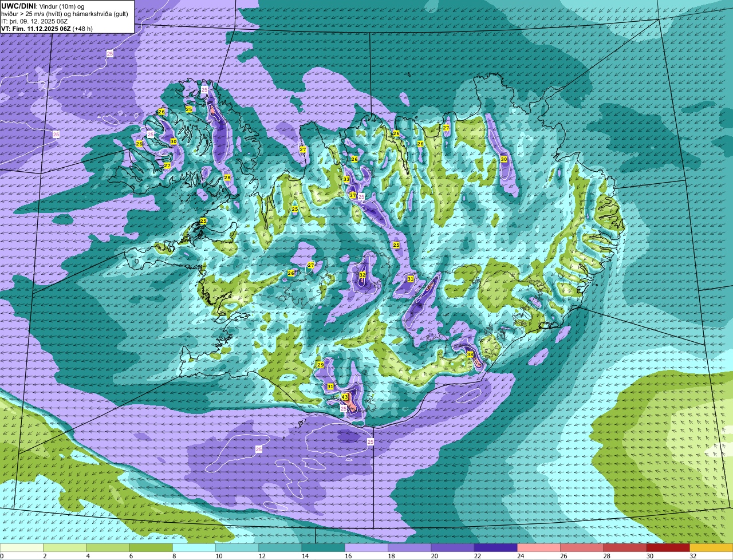Pick the 22–24 deep indigo legend swatch
Viewport: 733px width, 560px height.
coord(496,547)
